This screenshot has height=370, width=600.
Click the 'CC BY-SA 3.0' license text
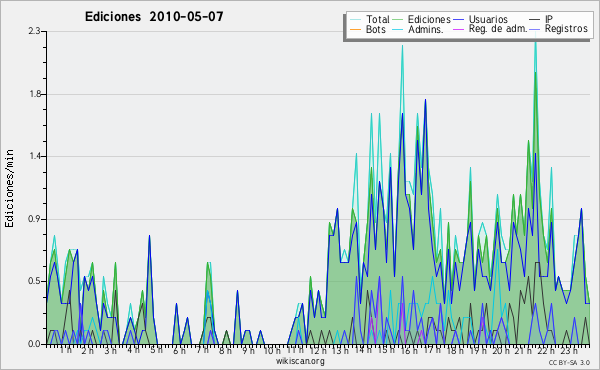(x=569, y=362)
